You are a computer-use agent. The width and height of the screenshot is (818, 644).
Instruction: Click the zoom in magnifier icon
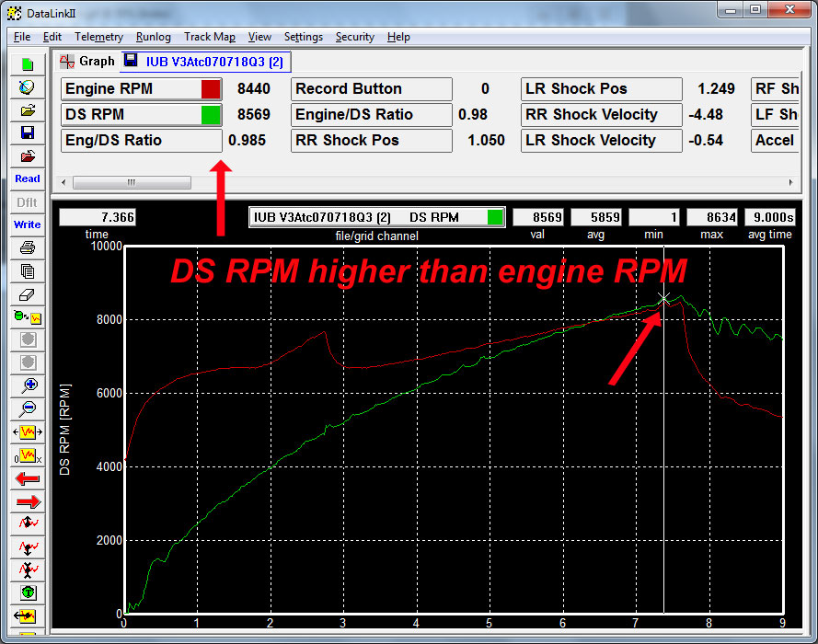coord(28,385)
